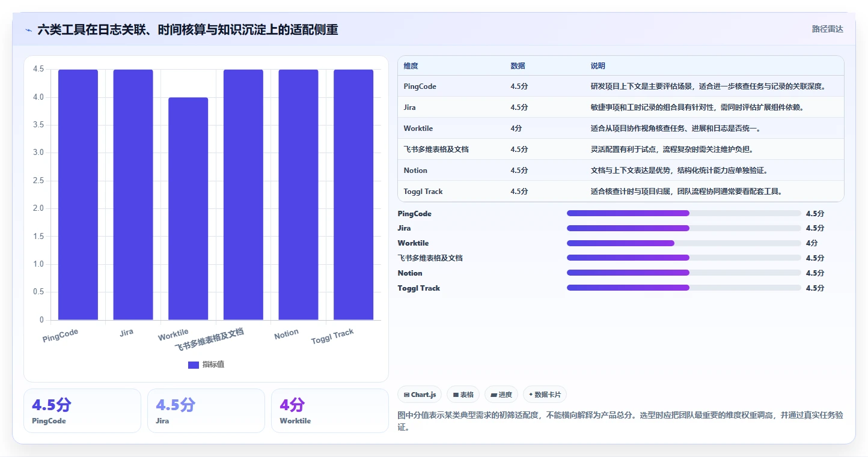Click the 飞书多维表格及文档 progress bar
The height and width of the screenshot is (457, 868).
point(683,258)
